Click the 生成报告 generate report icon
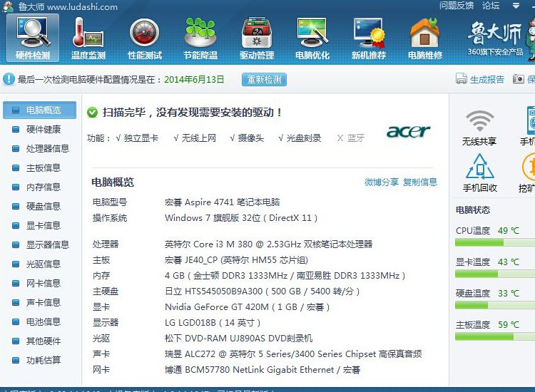Screen dimensions: 535x392 click(462, 79)
